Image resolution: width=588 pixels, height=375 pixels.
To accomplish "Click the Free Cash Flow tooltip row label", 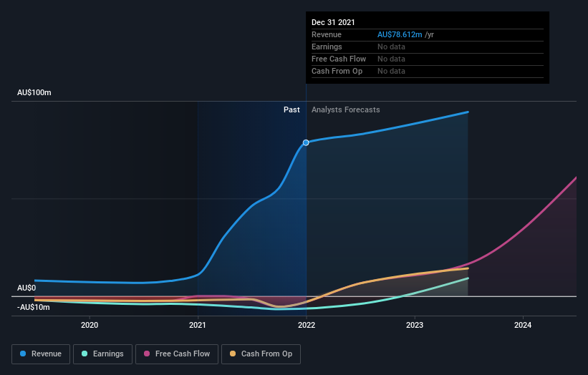I will 339,59.
